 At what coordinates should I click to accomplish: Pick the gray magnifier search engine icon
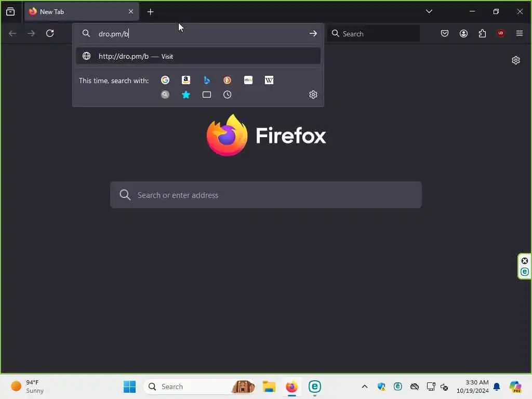coord(165,95)
